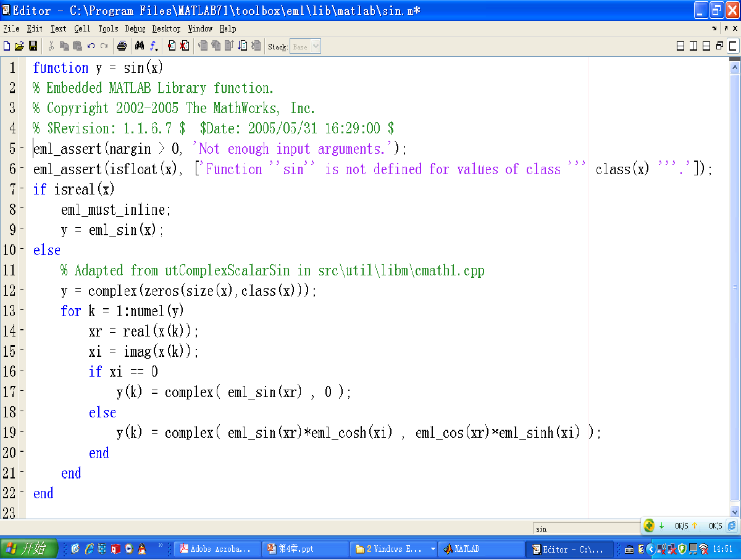Viewport: 741px width, 560px height.
Task: Launch Internet Explorer from quick launch
Action: 89,548
